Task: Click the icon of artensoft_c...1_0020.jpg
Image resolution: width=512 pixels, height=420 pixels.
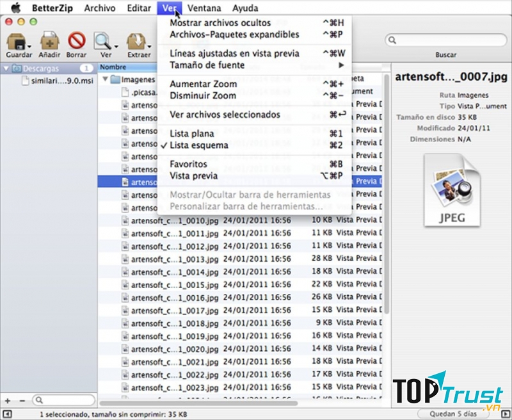Action: click(125, 349)
